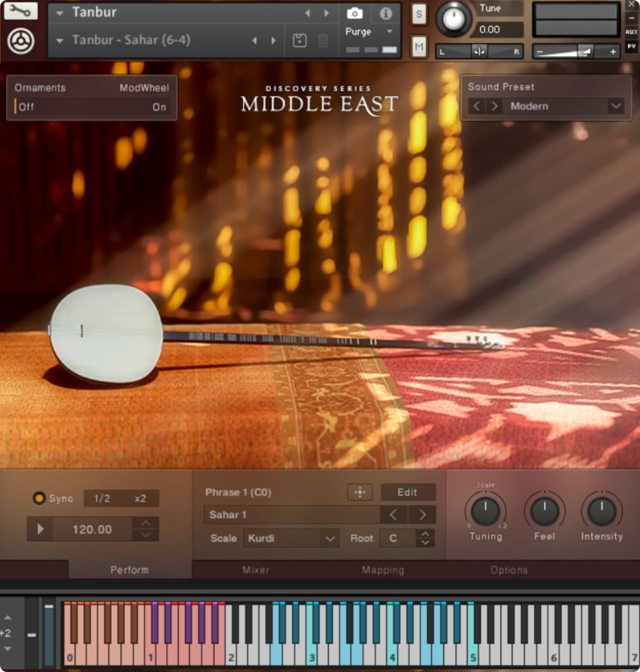Show instrument info with the i icon

pos(385,13)
